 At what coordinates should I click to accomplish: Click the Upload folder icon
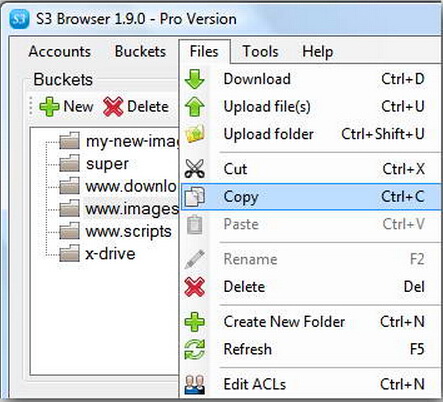195,134
